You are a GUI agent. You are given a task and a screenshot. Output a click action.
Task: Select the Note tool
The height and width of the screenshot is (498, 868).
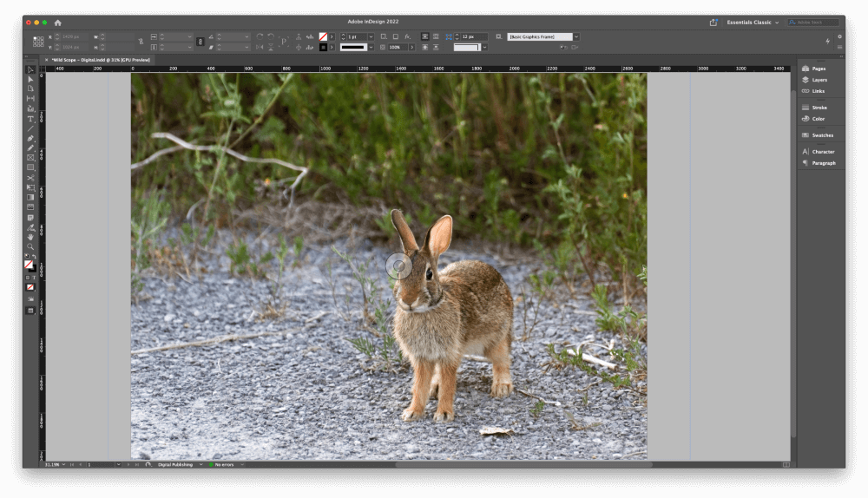30,218
